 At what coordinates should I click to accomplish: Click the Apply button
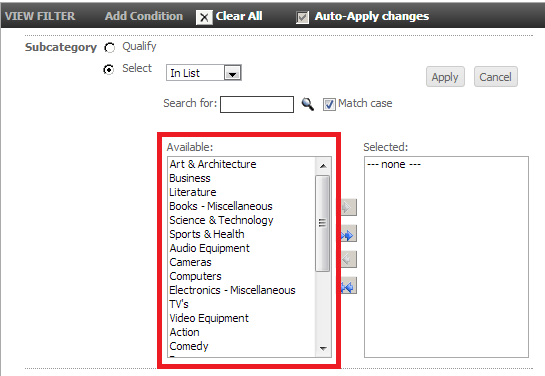coord(445,77)
